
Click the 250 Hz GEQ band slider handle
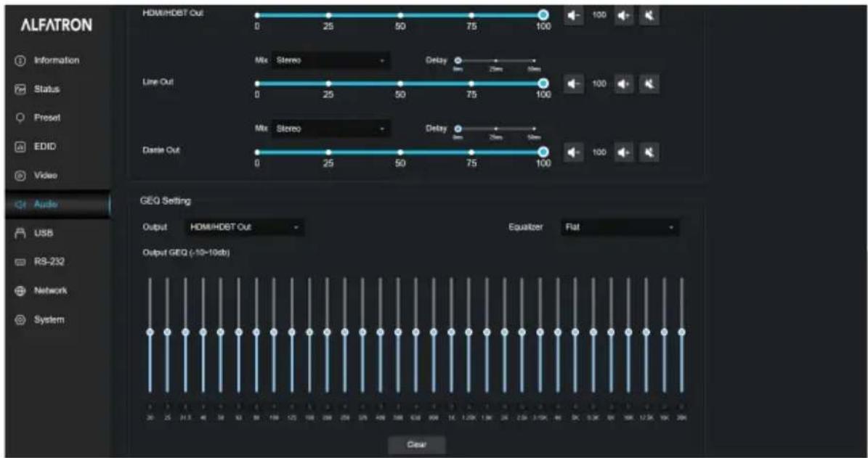pyautogui.click(x=344, y=332)
